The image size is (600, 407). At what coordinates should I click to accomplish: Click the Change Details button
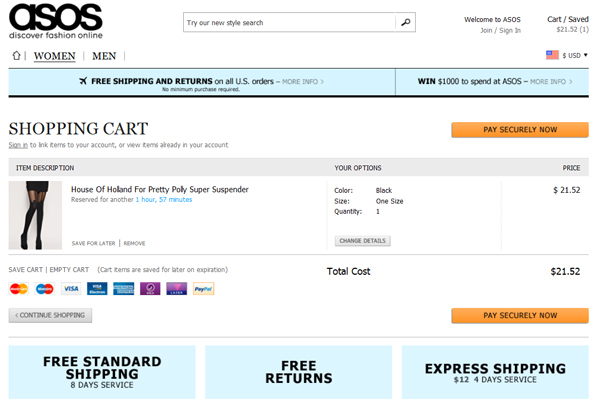pyautogui.click(x=363, y=241)
